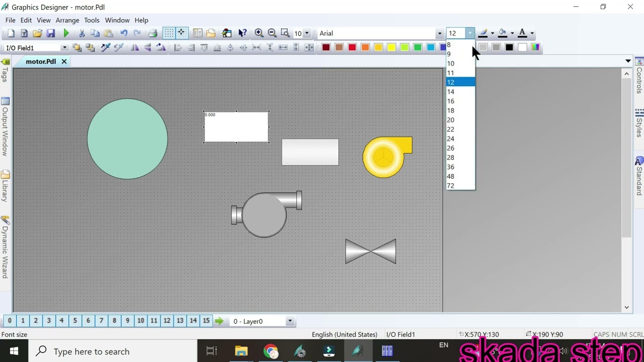The image size is (644, 362).
Task: Open the Arial font name dropdown
Action: (x=440, y=33)
